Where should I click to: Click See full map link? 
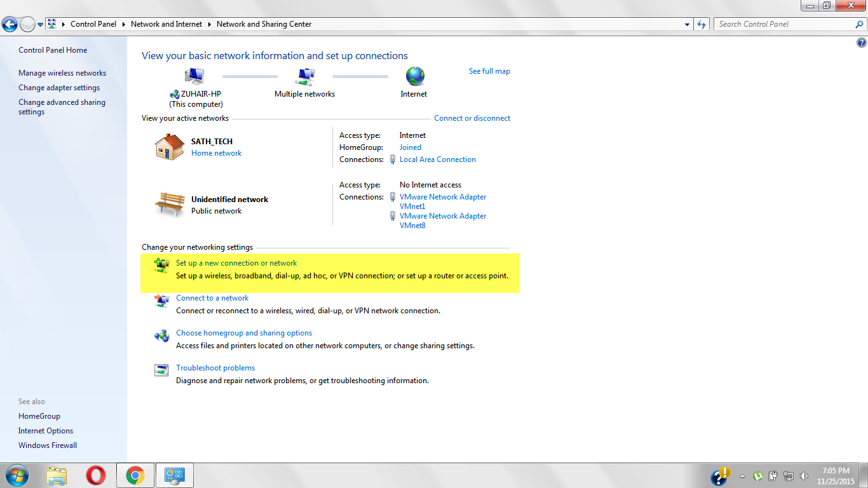(489, 71)
